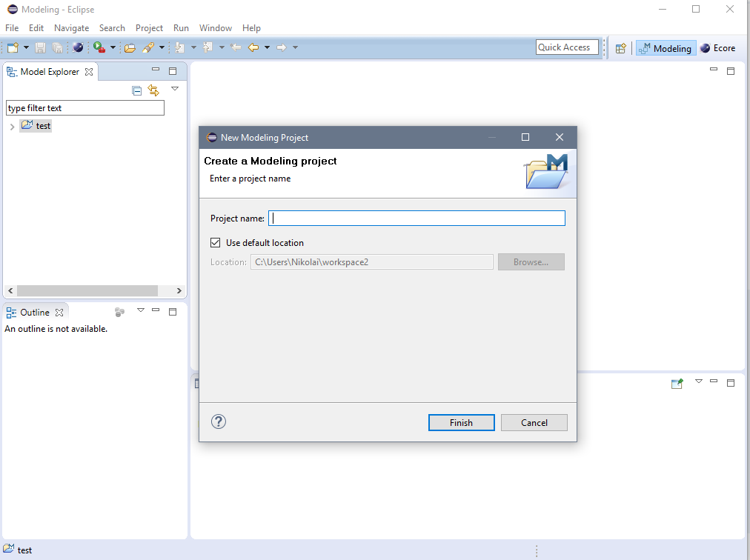750x560 pixels.
Task: Minimize the editor area
Action: pyautogui.click(x=714, y=70)
